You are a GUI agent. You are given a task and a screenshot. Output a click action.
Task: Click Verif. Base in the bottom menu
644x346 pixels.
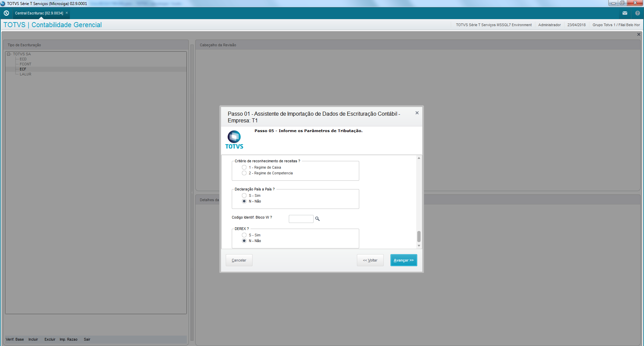(x=15, y=339)
